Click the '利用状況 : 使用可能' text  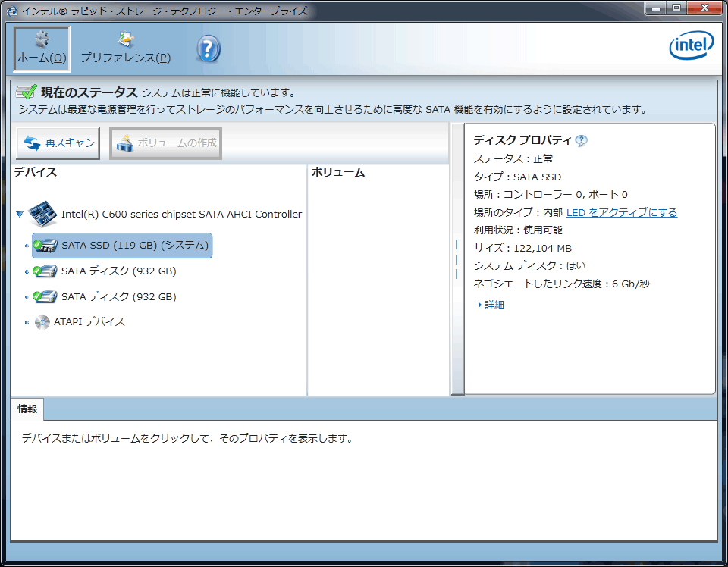[x=518, y=230]
